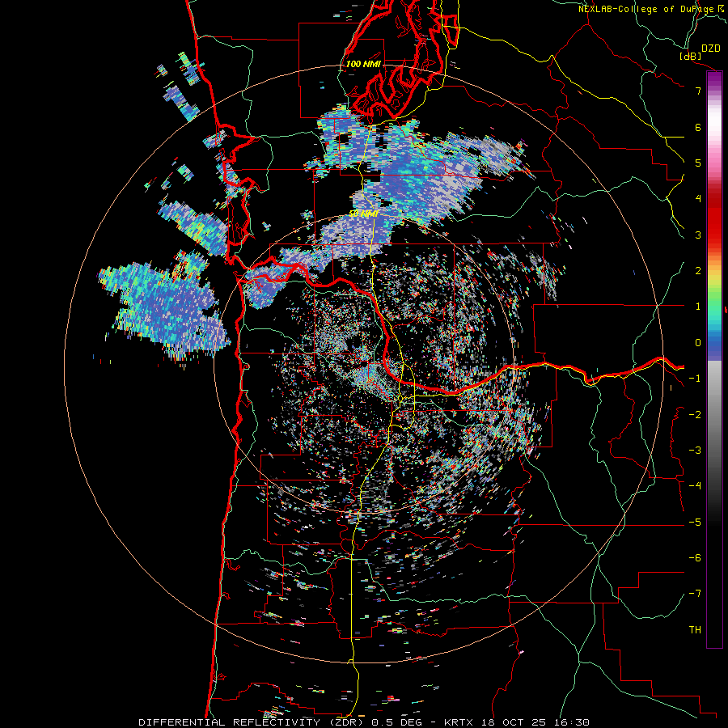Click the "-5" tick label on scale
This screenshot has height=728, width=728.
pyautogui.click(x=695, y=523)
